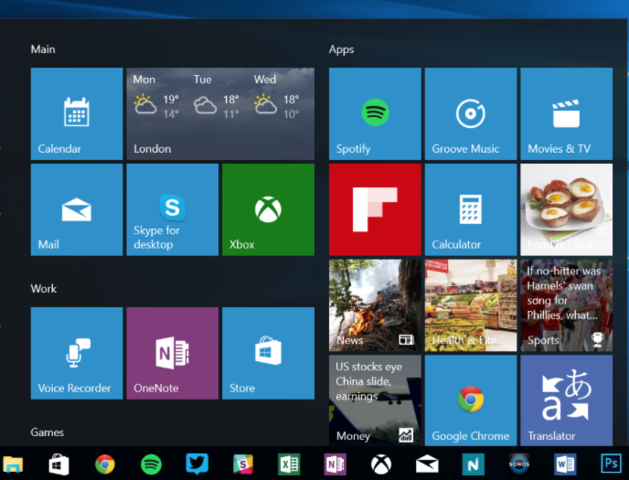Screen dimensions: 629x480
Task: Click Tuesday's forecast in weather tile
Action: [217, 97]
